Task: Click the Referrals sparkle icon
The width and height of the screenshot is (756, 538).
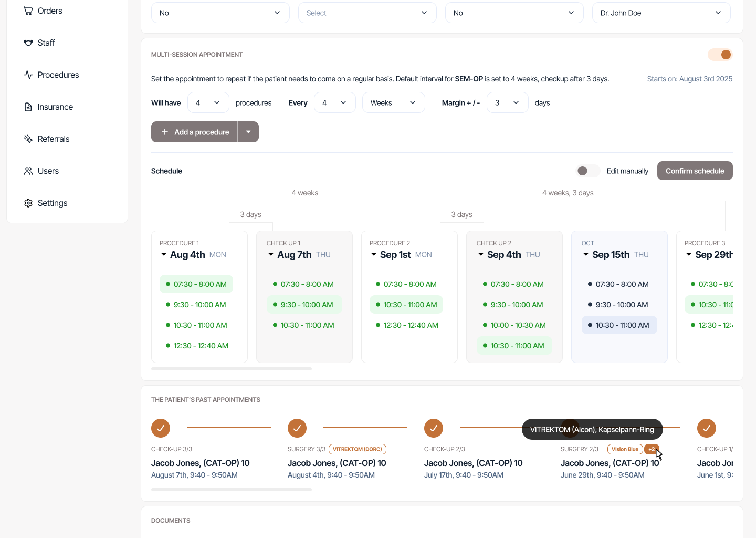Action: click(x=28, y=139)
